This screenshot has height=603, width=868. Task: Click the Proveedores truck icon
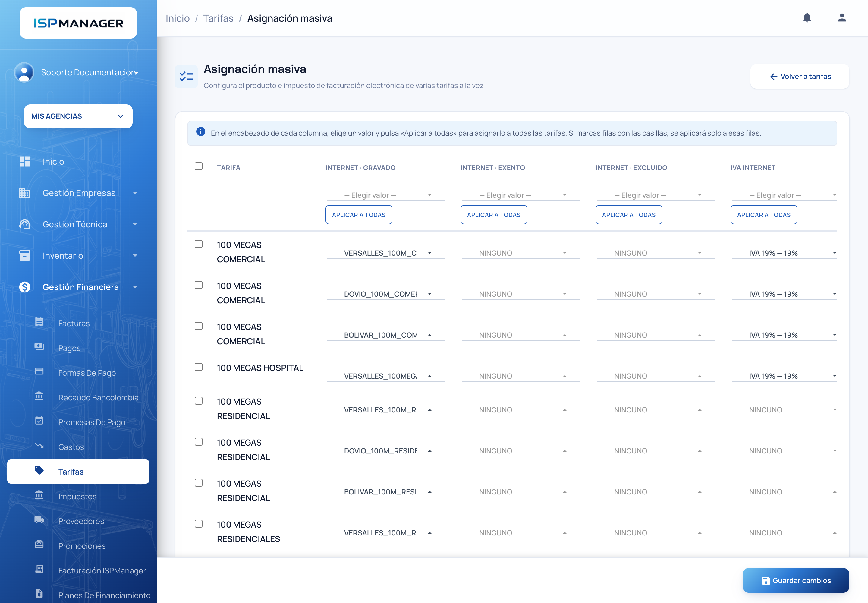(x=39, y=519)
